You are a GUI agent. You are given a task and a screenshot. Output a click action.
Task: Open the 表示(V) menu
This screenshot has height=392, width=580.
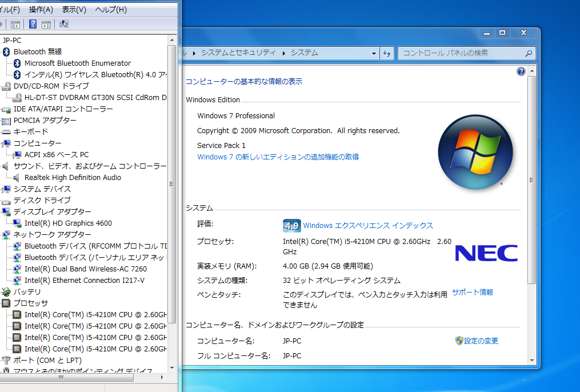coord(74,10)
